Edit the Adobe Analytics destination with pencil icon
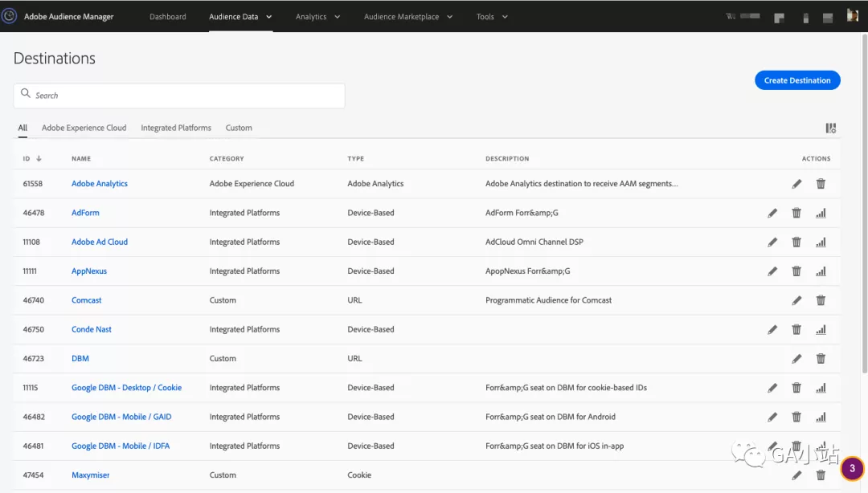Viewport: 868px width, 493px height. (x=796, y=184)
